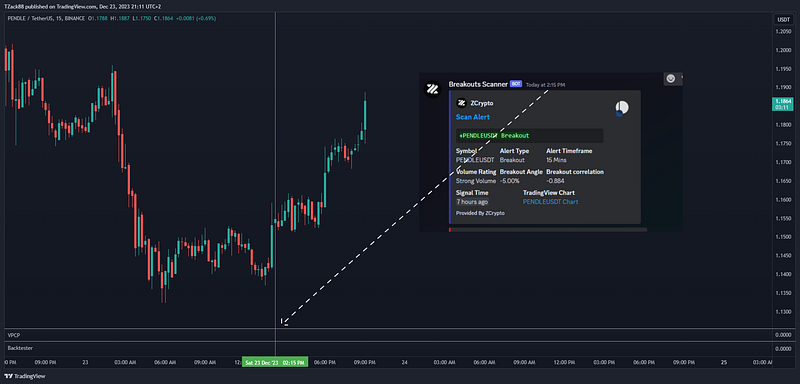Click the L1.1750 low price value
The height and width of the screenshot is (384, 800).
point(143,18)
